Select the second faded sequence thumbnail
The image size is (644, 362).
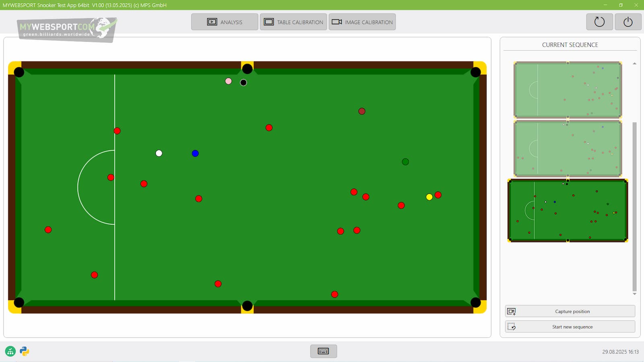(x=568, y=149)
